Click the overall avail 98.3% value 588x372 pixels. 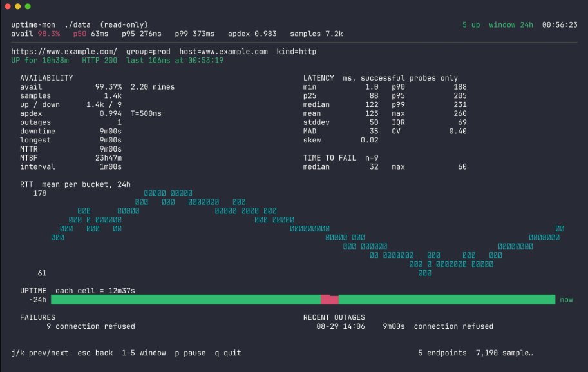[49, 34]
